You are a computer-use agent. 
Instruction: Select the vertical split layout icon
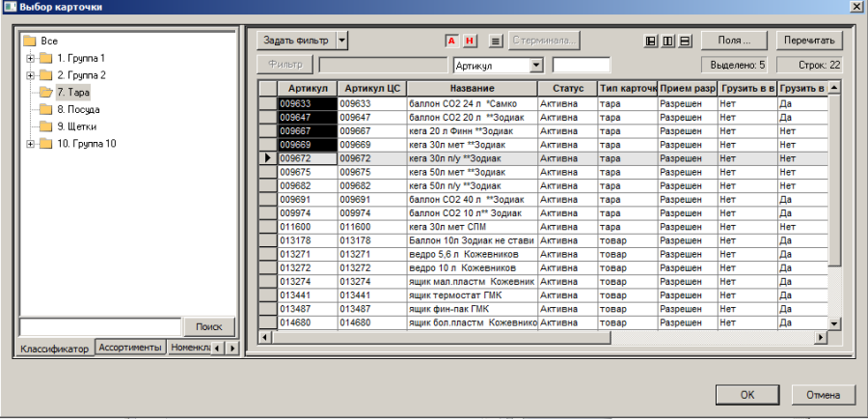click(x=668, y=41)
